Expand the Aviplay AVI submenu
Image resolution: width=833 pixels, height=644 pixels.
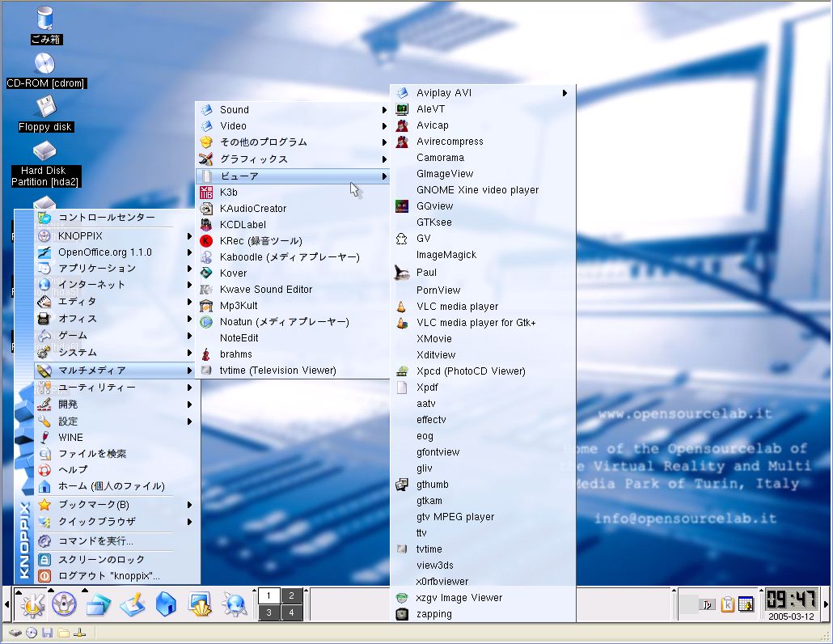(x=483, y=93)
